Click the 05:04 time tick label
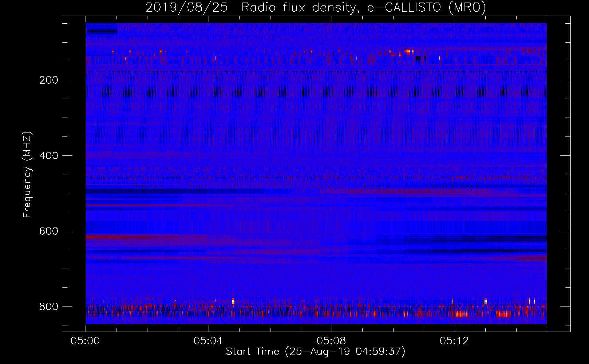The image size is (589, 364). [x=208, y=341]
